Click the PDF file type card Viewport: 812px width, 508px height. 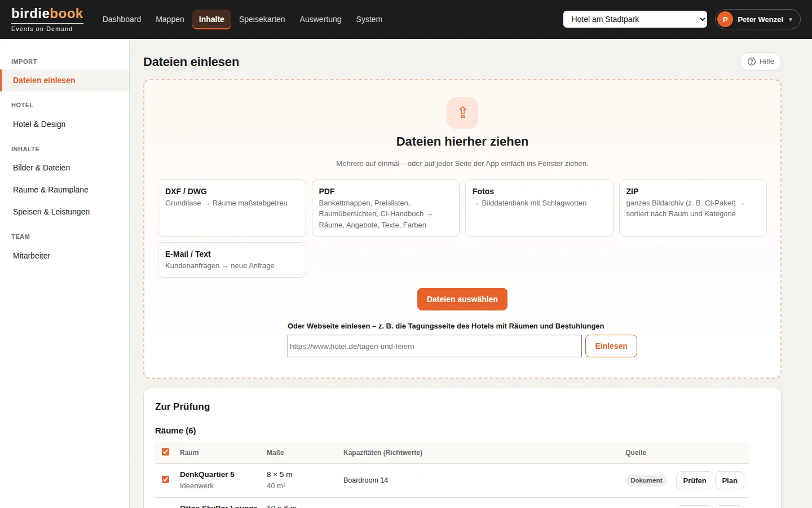(x=386, y=208)
